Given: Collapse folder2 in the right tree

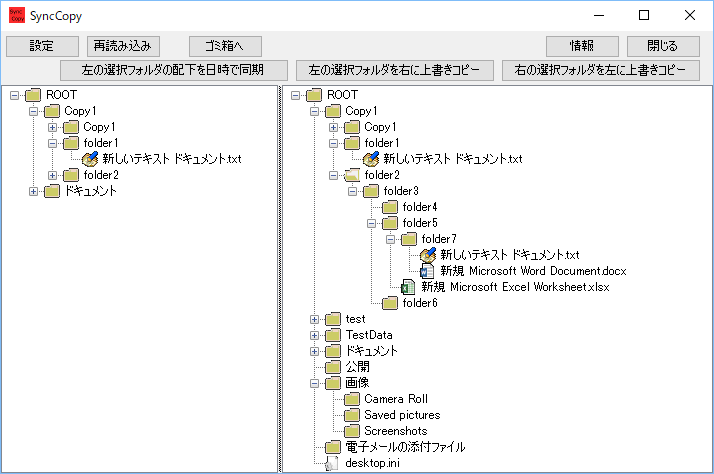Looking at the screenshot, I should click(x=334, y=175).
